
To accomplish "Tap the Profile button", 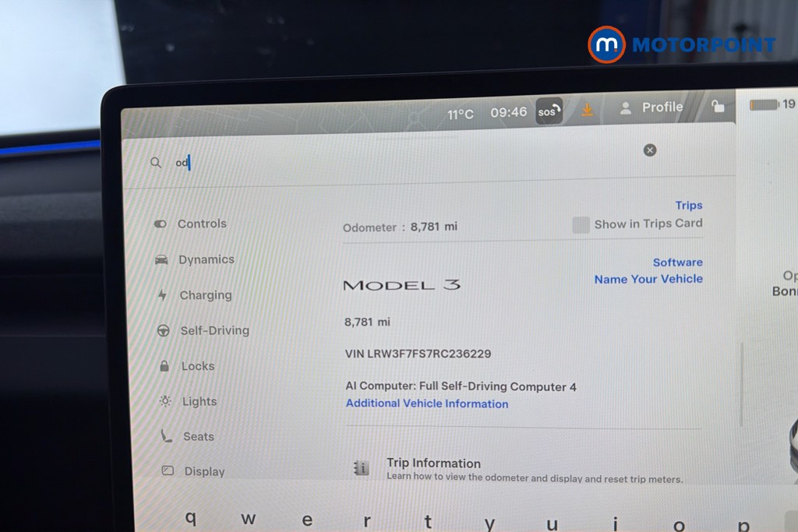I will (651, 107).
